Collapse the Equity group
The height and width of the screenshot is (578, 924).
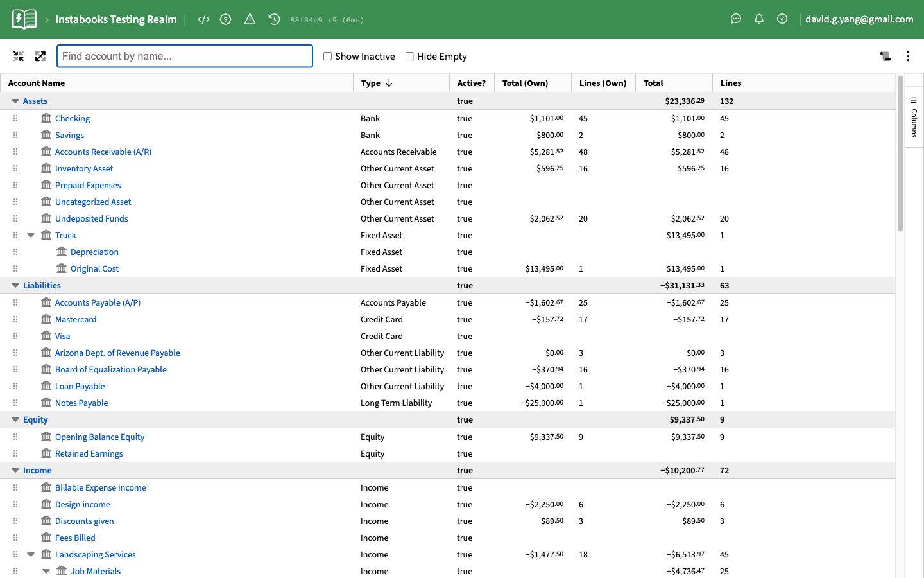point(15,419)
